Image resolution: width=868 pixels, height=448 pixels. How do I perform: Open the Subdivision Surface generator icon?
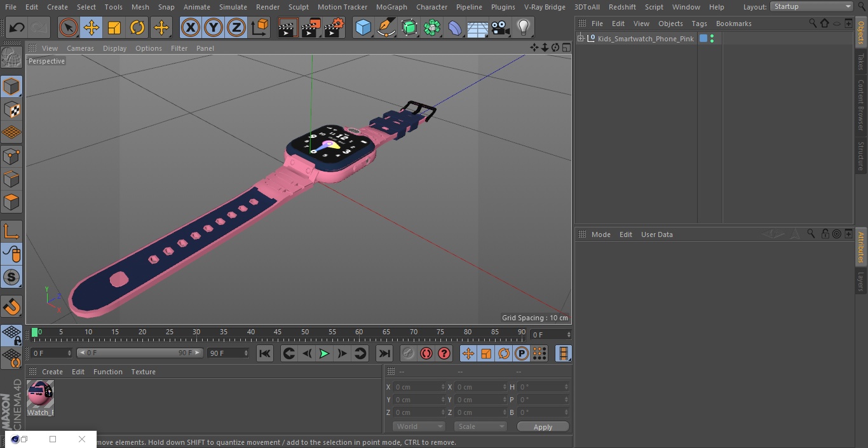click(409, 27)
